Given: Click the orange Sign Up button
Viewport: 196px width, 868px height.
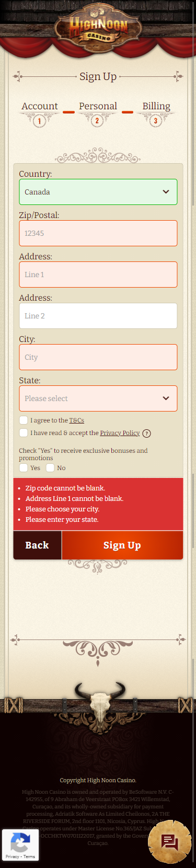Looking at the screenshot, I should (x=122, y=545).
